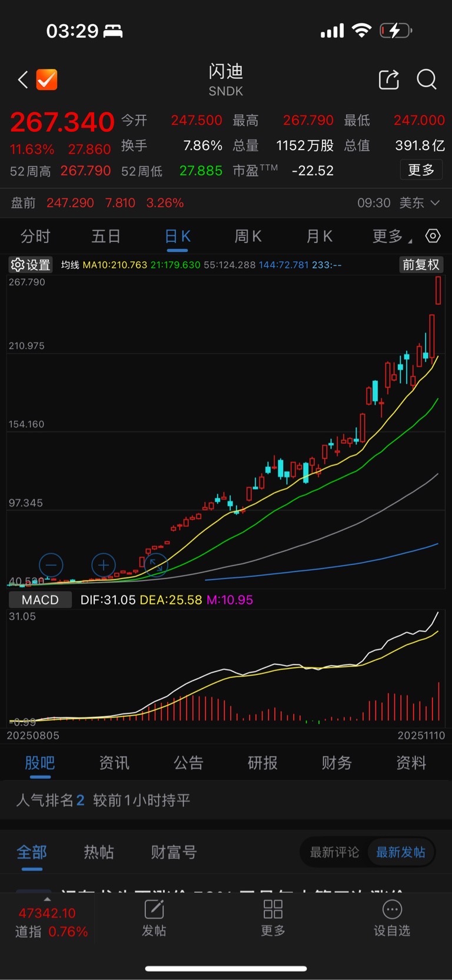Select the 月K chart tab
This screenshot has height=980, width=452.
click(319, 237)
